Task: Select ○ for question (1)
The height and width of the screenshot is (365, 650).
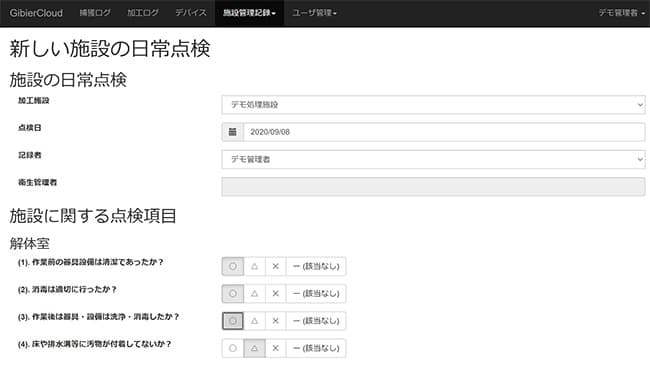Action: [233, 266]
